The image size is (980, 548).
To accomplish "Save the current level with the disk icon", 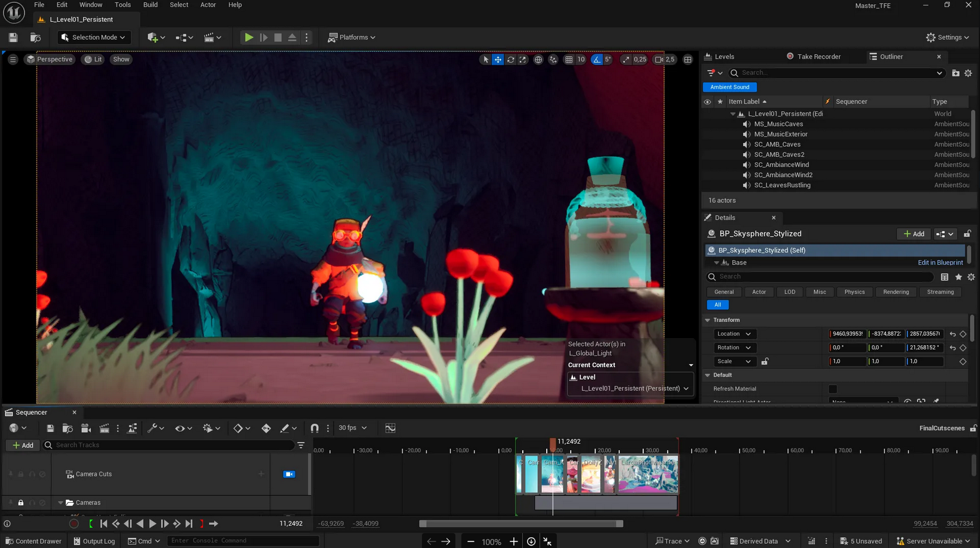I will click(x=13, y=37).
